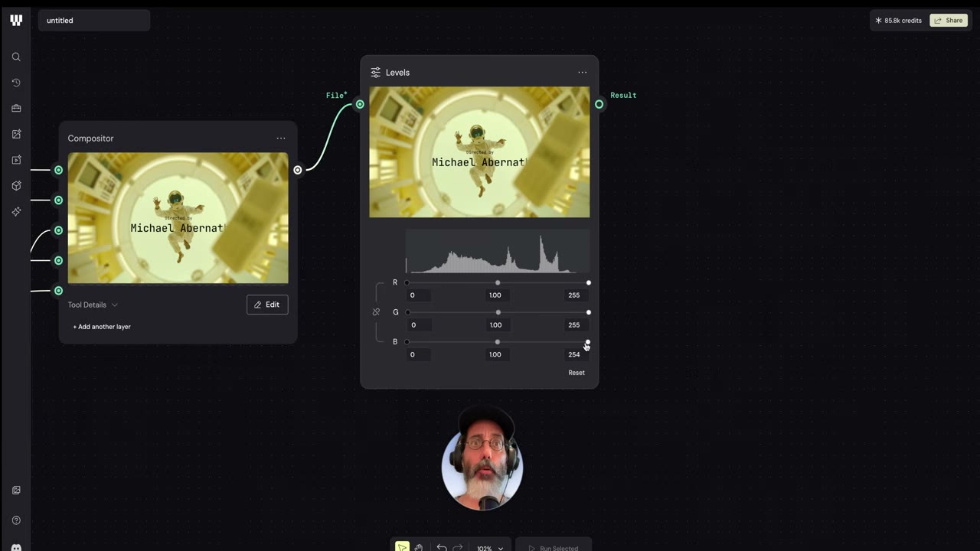Click the G channel white point handle
Viewport: 980px width, 551px height.
(x=588, y=312)
